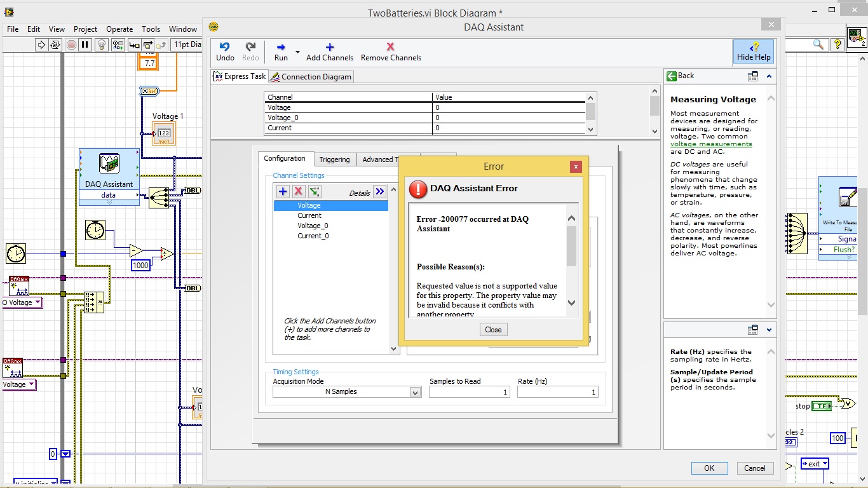This screenshot has height=488, width=868.
Task: Click the Divide function node
Action: (x=166, y=254)
